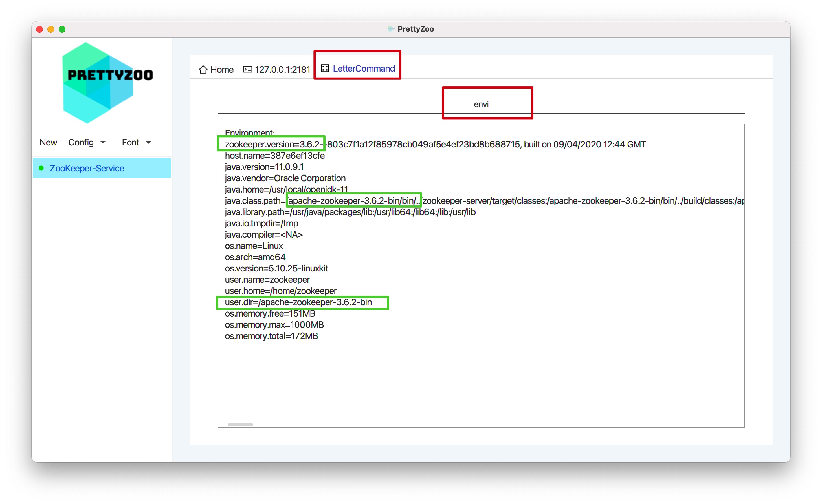822x504 pixels.
Task: Click the java.io.tmpdir=/tmp line
Action: 261,223
